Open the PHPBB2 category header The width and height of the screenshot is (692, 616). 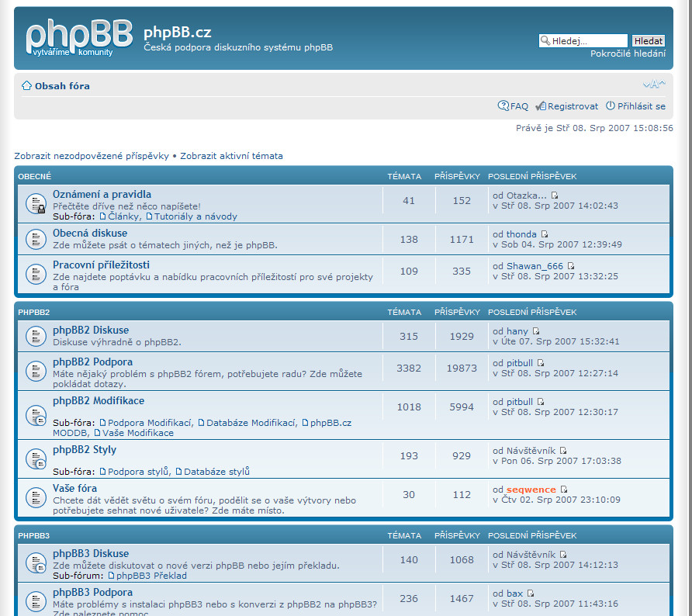(x=33, y=313)
